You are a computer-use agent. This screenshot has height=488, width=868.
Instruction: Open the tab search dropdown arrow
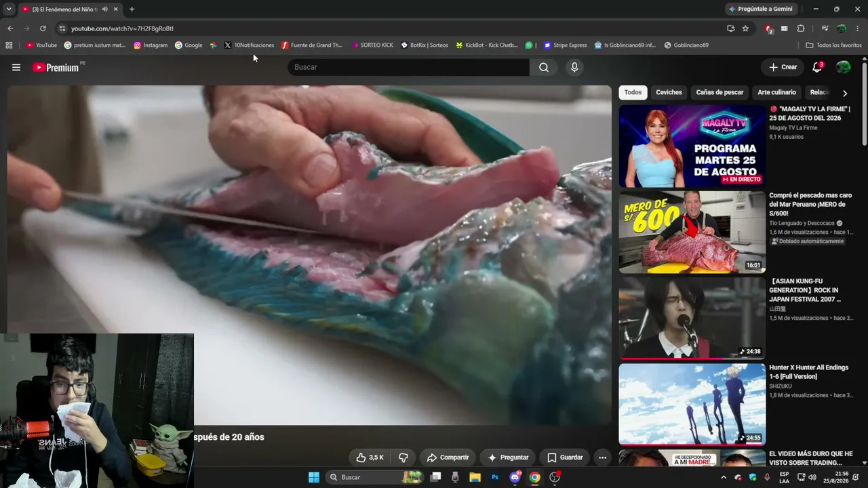coord(9,9)
